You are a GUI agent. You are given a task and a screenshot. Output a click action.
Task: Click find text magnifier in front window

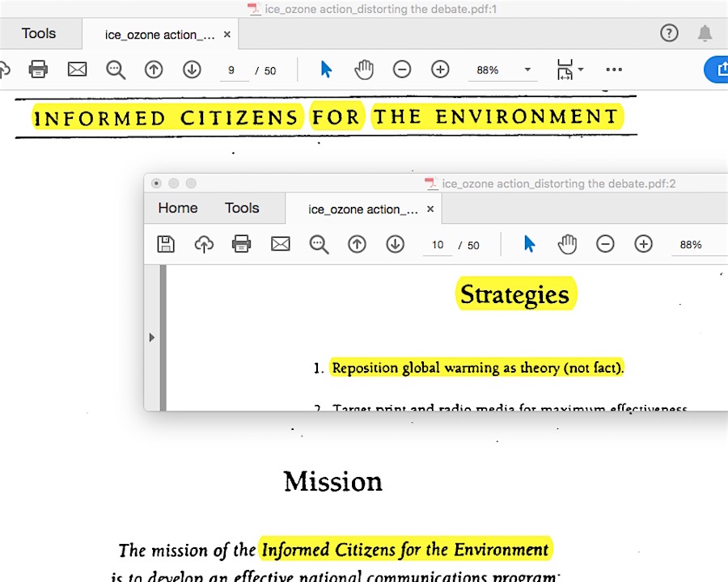click(x=319, y=244)
